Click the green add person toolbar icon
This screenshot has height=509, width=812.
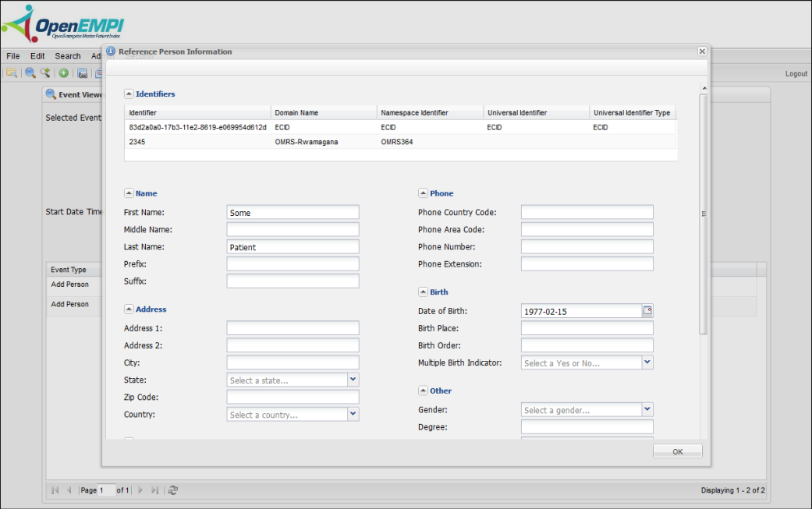coord(64,73)
